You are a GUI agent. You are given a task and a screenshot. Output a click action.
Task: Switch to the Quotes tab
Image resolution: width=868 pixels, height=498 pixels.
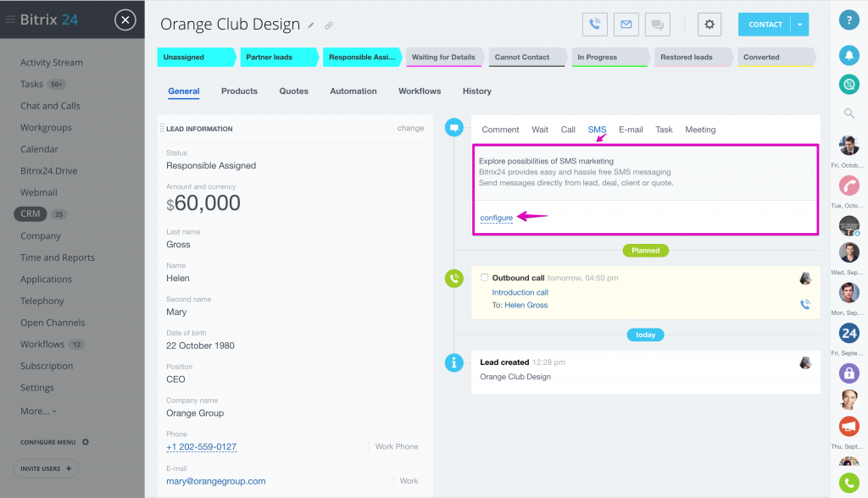(x=293, y=91)
